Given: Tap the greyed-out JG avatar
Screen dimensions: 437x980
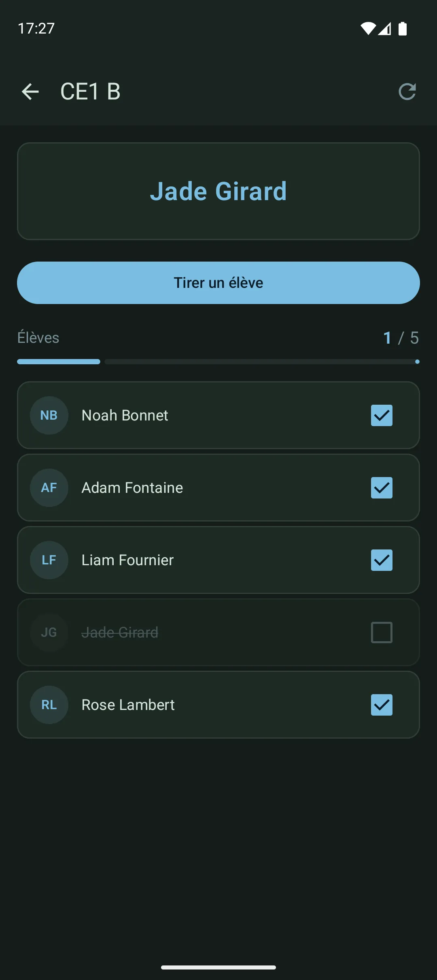Looking at the screenshot, I should tap(49, 632).
